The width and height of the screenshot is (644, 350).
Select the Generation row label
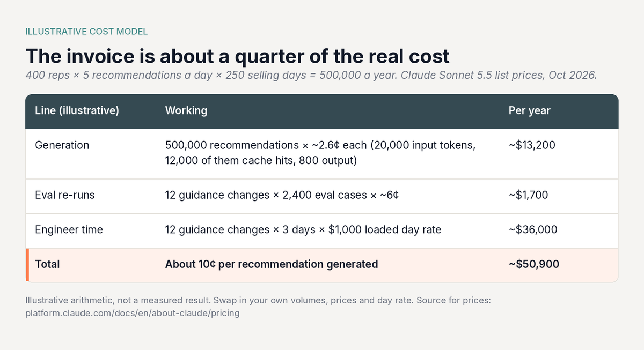pos(62,145)
